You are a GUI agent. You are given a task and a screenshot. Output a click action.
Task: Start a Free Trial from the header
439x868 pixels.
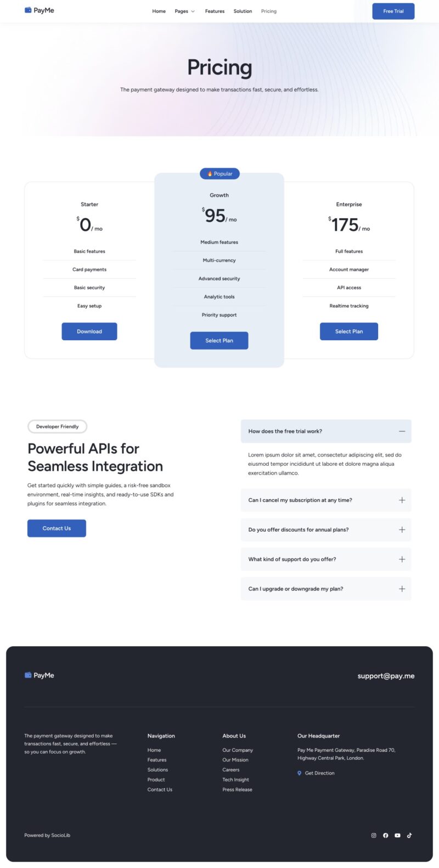point(393,11)
